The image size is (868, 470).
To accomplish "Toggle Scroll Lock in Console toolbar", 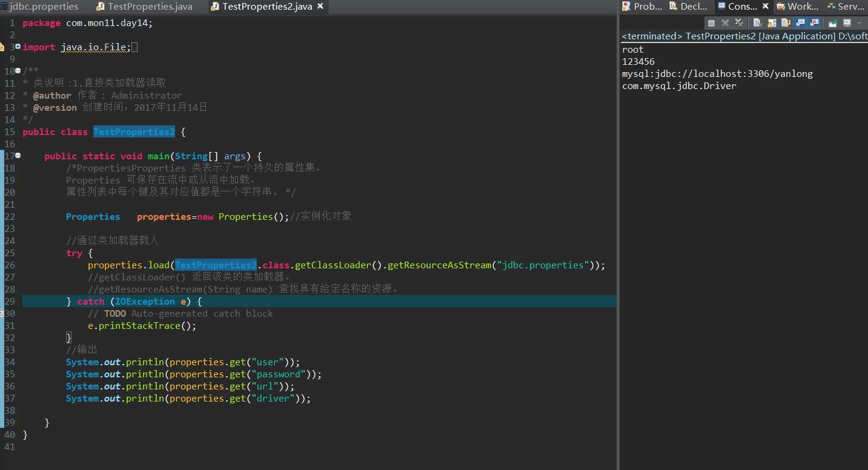I will coord(772,23).
